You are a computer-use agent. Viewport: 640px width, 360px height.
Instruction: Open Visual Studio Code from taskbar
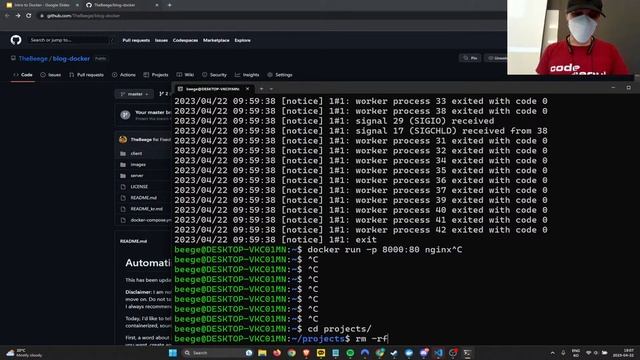pos(438,353)
